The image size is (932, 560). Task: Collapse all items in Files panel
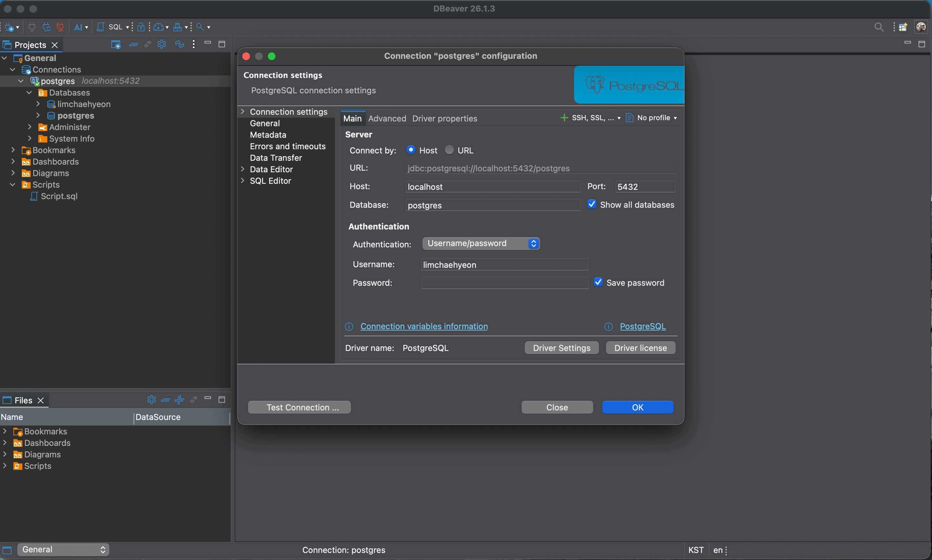tap(165, 400)
